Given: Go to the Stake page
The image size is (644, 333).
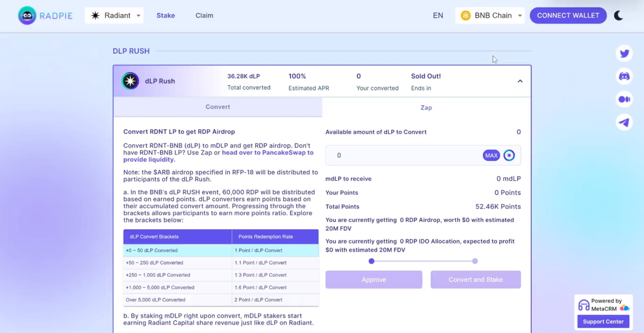Looking at the screenshot, I should pyautogui.click(x=166, y=15).
